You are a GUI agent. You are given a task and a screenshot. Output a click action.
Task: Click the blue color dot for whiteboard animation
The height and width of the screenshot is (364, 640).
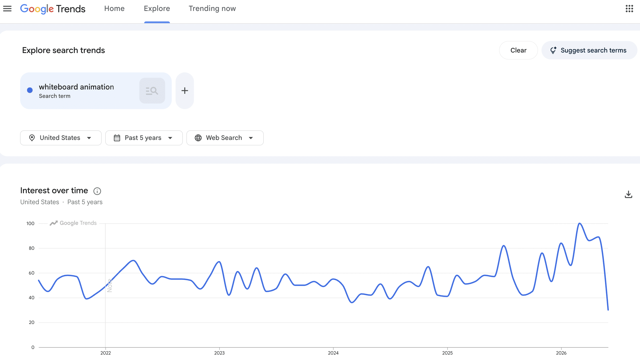(30, 90)
